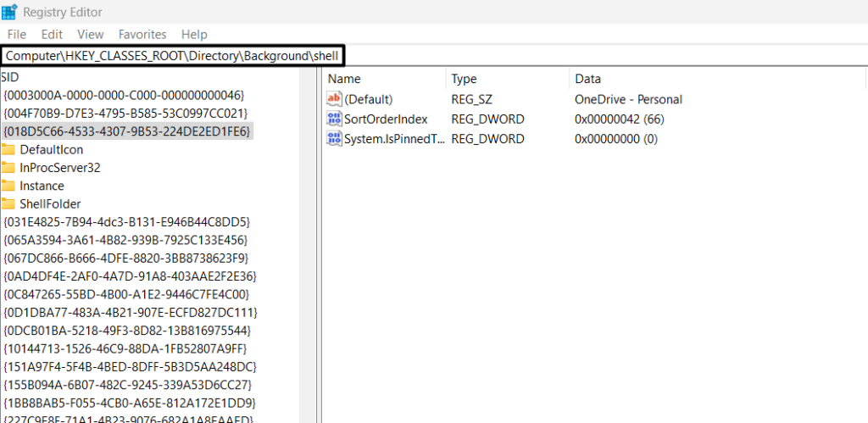Select key {0003000A-0000-0000-C000-000000000046}
Image resolution: width=868 pixels, height=423 pixels.
click(x=124, y=95)
